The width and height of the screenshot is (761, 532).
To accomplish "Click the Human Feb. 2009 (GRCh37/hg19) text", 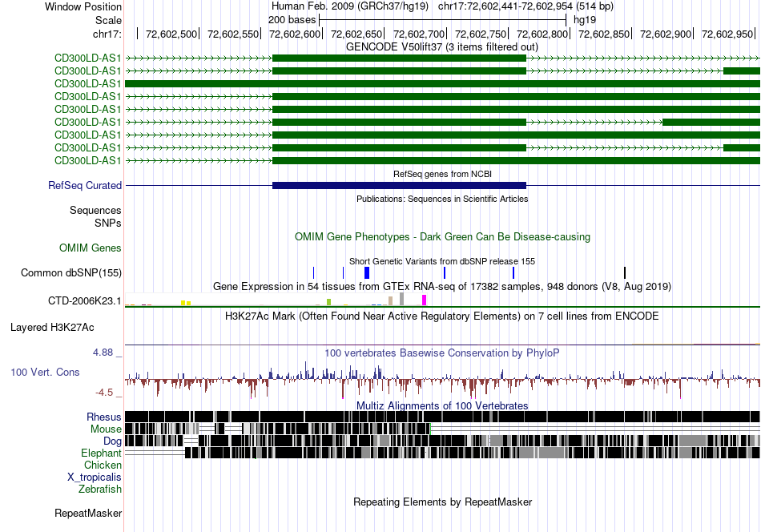I will 350,6.
